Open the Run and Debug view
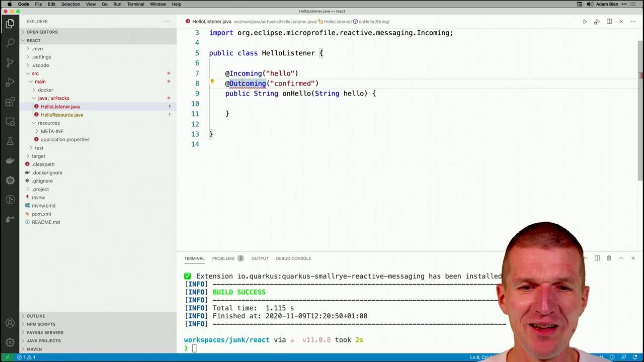The height and width of the screenshot is (362, 644). coord(10,82)
